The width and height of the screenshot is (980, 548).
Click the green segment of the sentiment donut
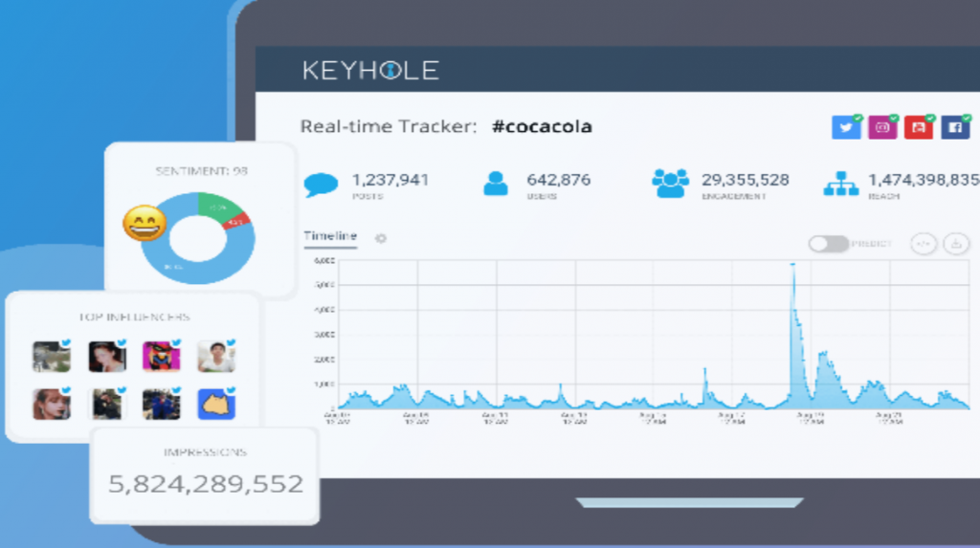[219, 207]
